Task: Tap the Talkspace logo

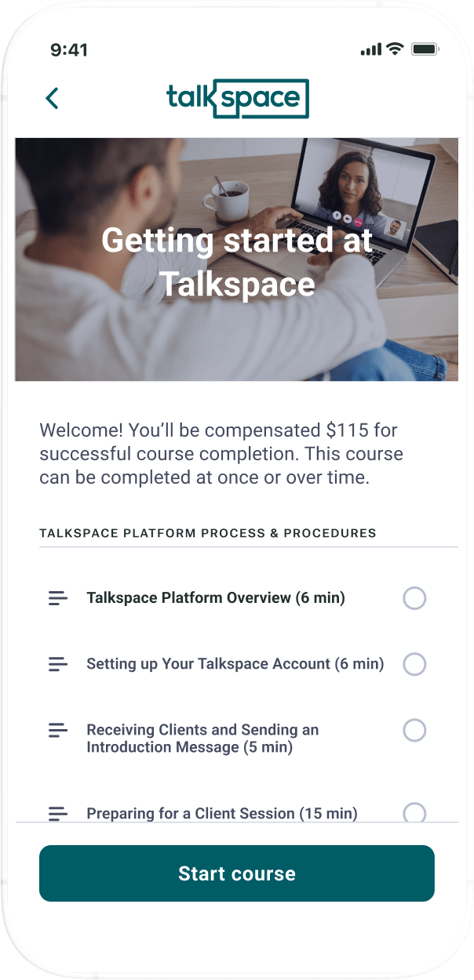Action: pyautogui.click(x=237, y=98)
